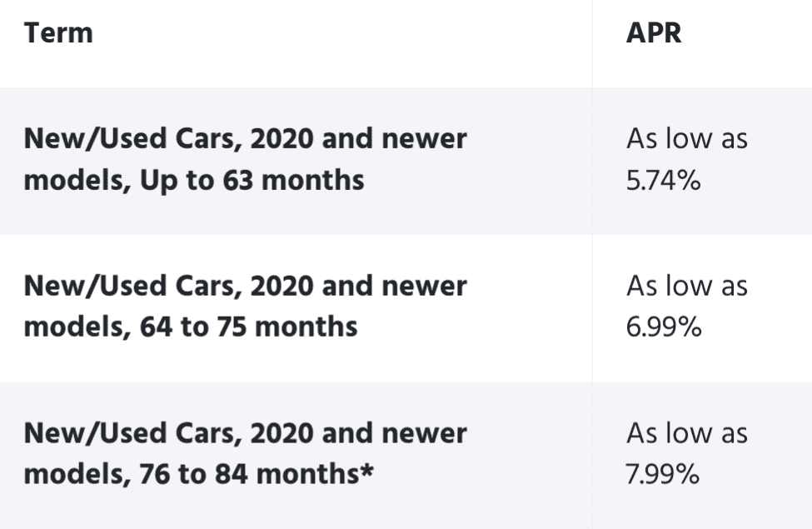Click the word "models" in the 64–75 month row
The image size is (812, 529).
coord(72,328)
